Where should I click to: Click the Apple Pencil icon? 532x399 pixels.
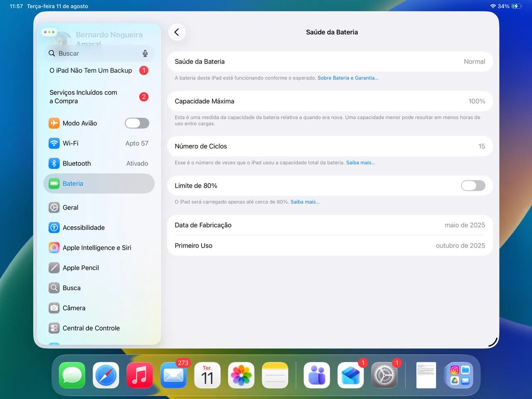[54, 268]
